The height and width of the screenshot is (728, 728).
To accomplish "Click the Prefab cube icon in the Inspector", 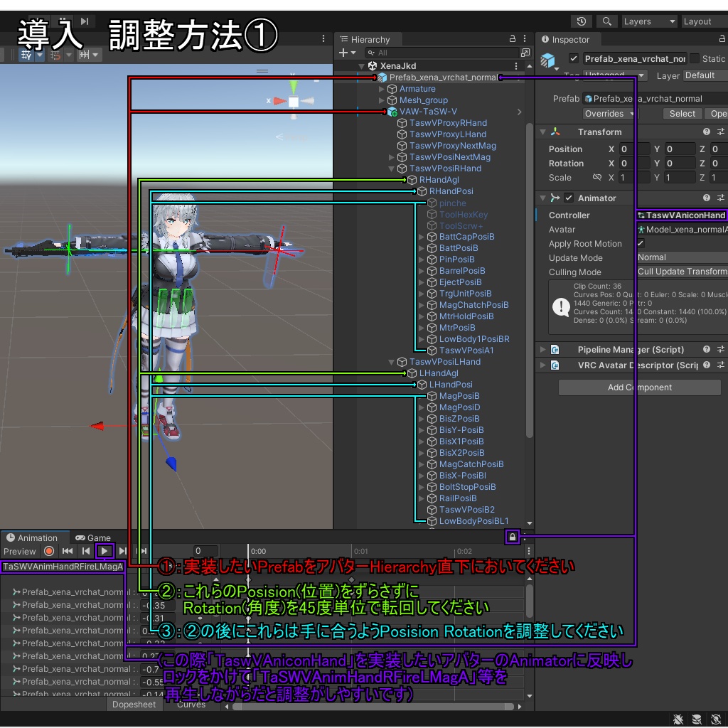I will [547, 60].
